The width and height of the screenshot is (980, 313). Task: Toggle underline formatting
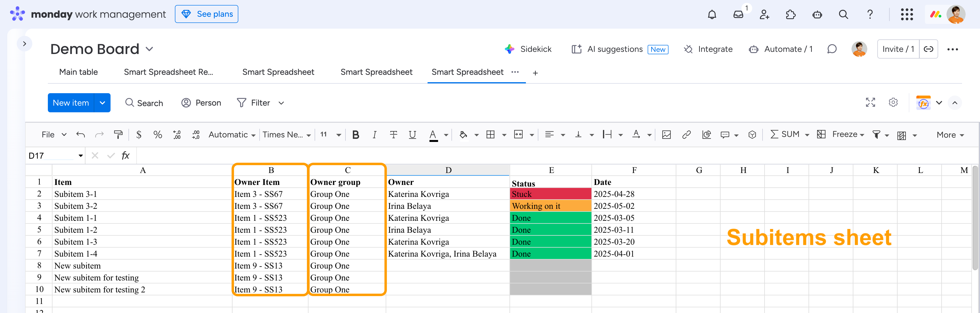tap(412, 135)
